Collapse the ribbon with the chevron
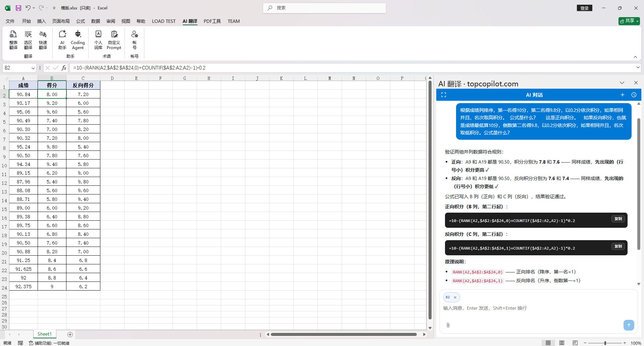This screenshot has width=644, height=346. pos(635,57)
